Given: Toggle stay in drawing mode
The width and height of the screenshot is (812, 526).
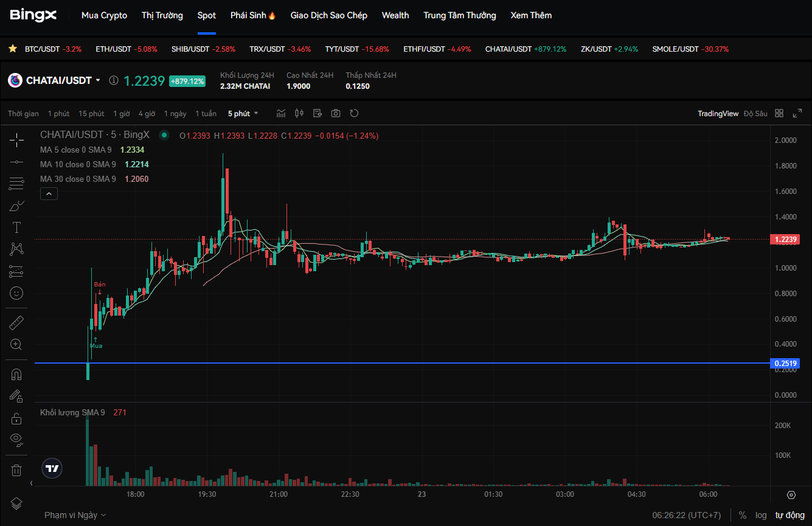Looking at the screenshot, I should coord(16,396).
